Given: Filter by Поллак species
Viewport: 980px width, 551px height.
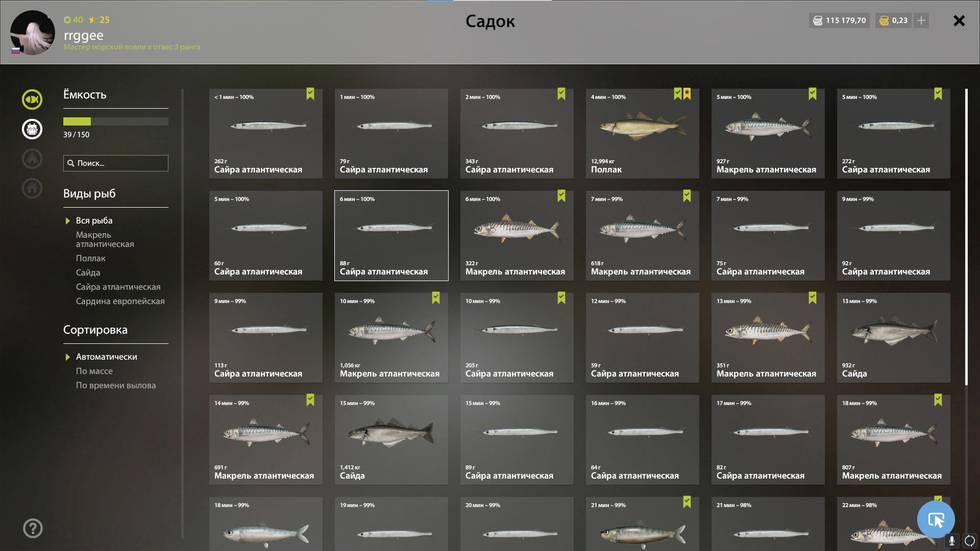Looking at the screenshot, I should (91, 259).
